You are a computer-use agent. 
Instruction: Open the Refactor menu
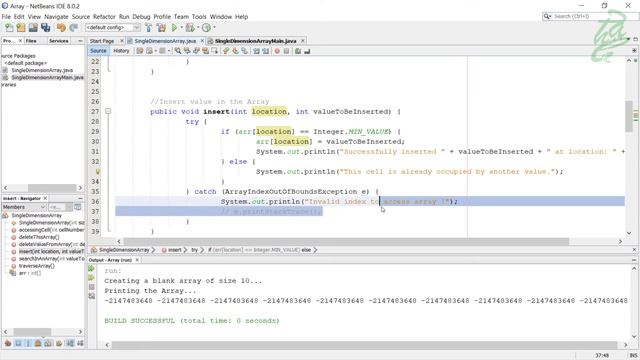pyautogui.click(x=104, y=17)
